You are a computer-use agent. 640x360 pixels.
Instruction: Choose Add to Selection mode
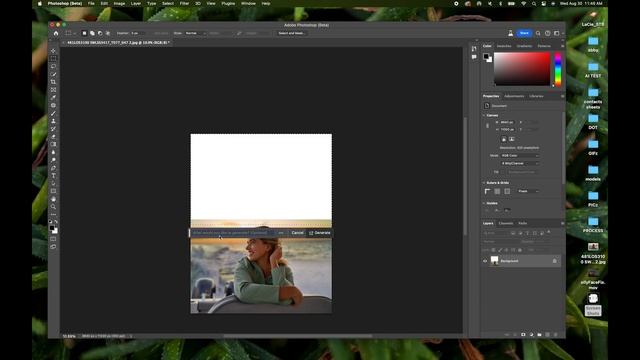click(92, 33)
